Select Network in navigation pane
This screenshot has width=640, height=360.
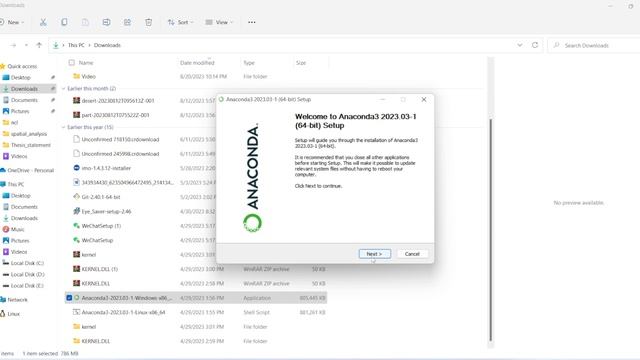17,300
